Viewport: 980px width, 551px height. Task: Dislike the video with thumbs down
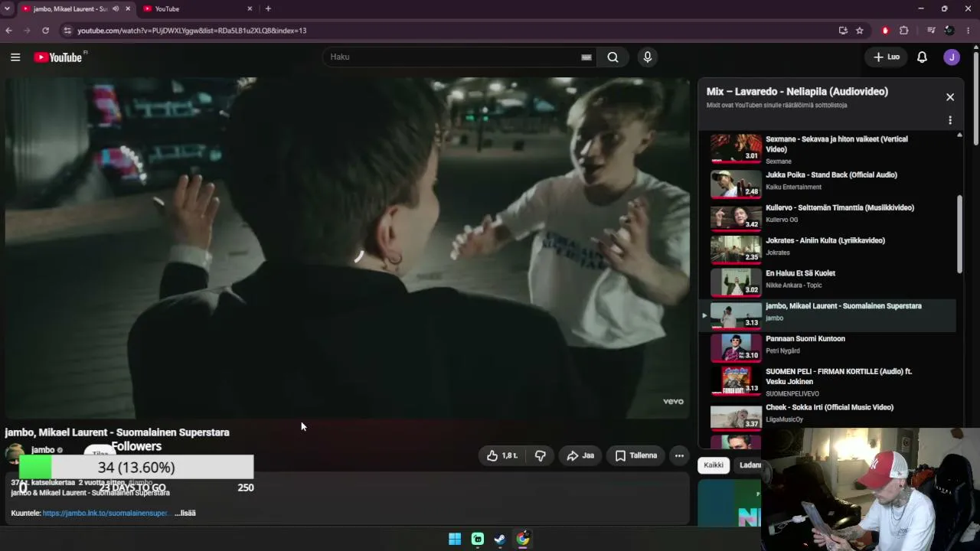click(x=540, y=455)
